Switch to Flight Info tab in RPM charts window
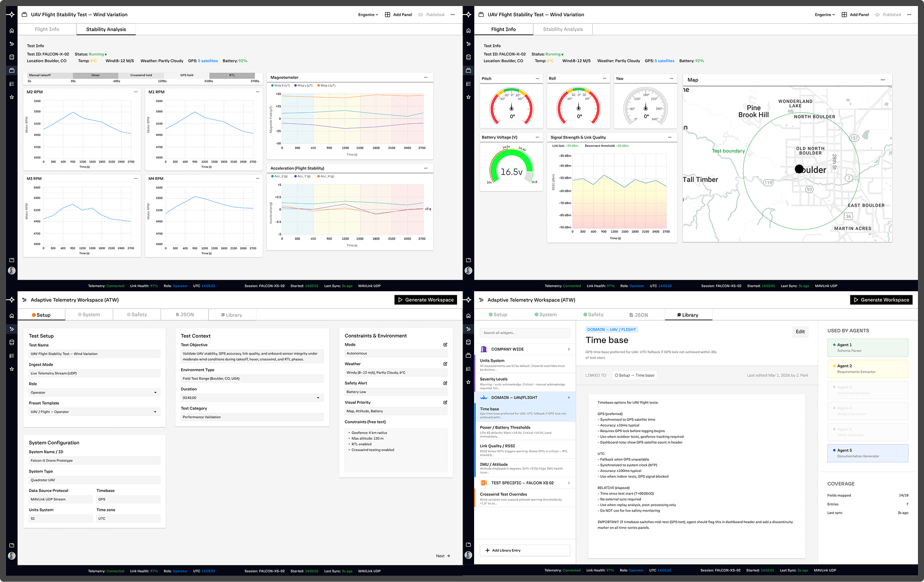Viewport: 924px width, 582px height. coord(47,29)
